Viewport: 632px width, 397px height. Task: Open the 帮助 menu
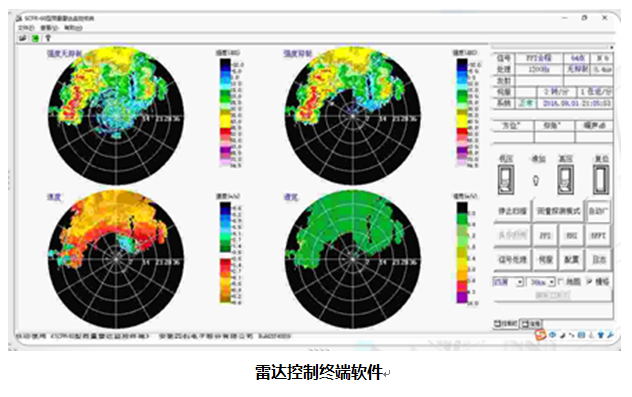coord(73,28)
